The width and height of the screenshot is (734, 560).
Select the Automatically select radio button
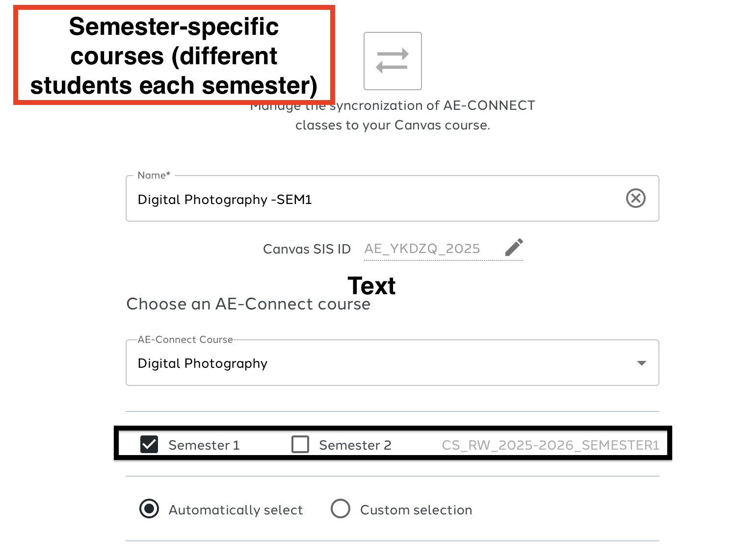(x=149, y=509)
